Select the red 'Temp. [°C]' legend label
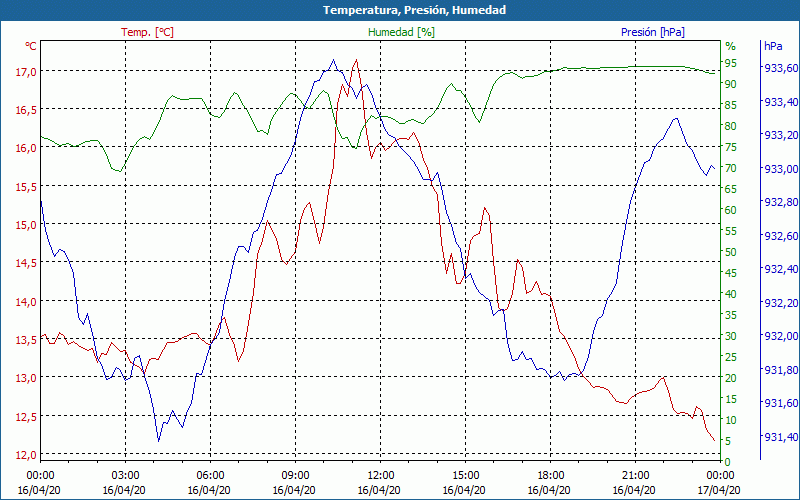 coord(147,32)
